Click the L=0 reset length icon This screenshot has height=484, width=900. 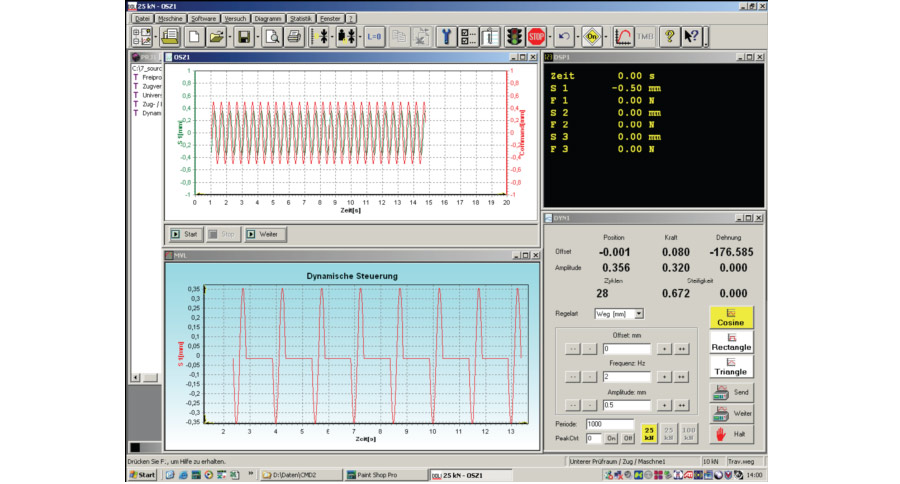point(375,37)
